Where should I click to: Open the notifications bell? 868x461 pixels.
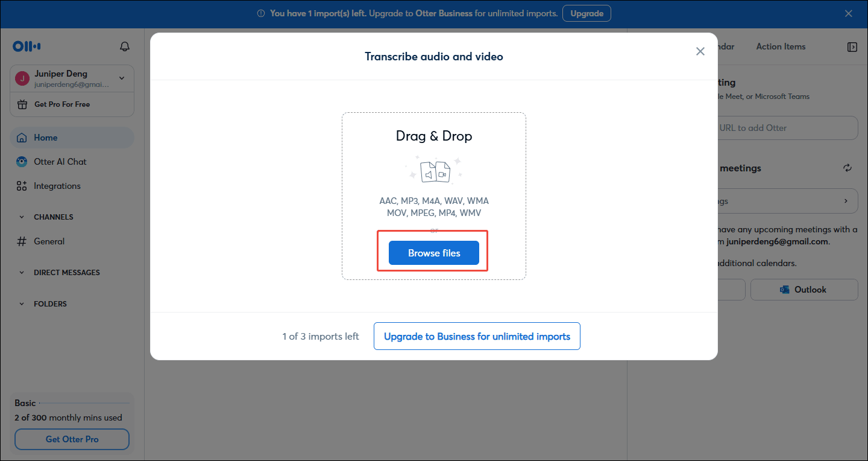pyautogui.click(x=125, y=46)
